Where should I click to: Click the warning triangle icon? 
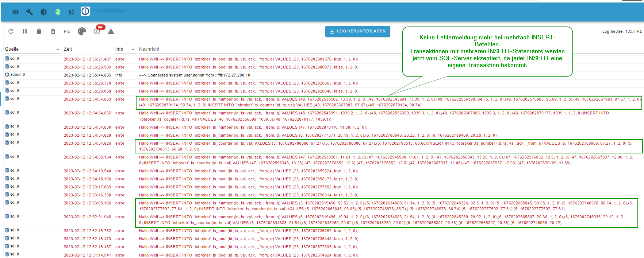click(x=111, y=31)
